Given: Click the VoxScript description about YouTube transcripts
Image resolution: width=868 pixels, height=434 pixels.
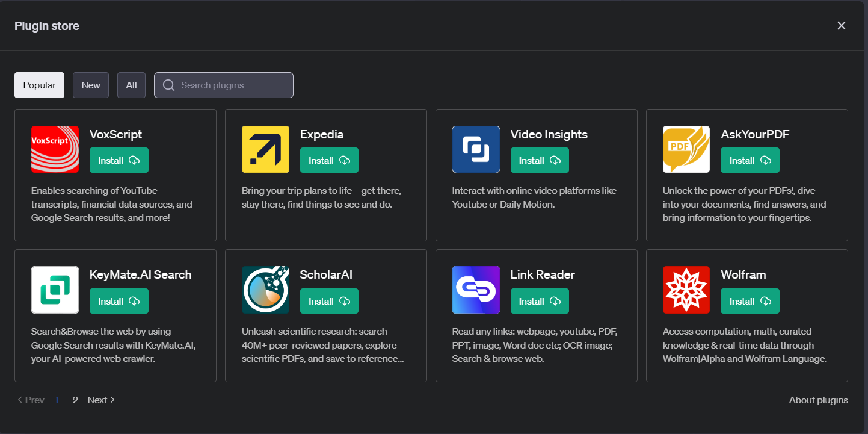Looking at the screenshot, I should coord(112,204).
